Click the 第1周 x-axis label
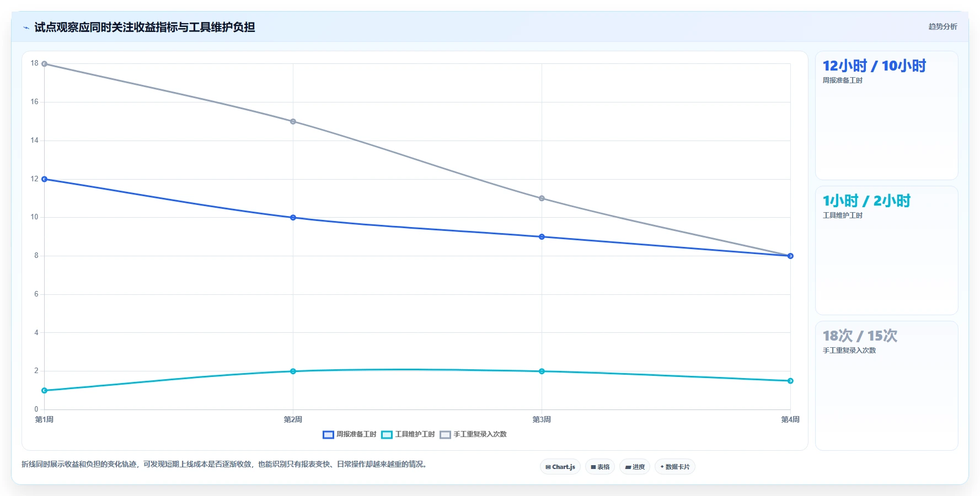 click(45, 420)
